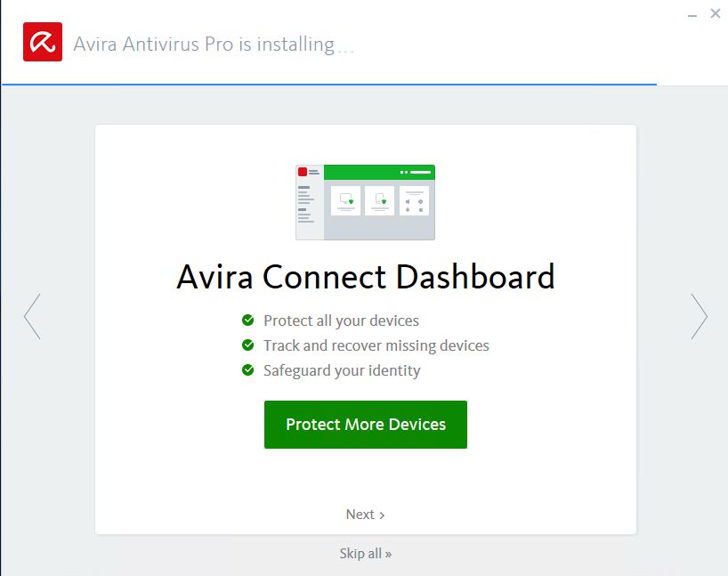Click 'Safeguard your identity' text
728x576 pixels.
(342, 370)
